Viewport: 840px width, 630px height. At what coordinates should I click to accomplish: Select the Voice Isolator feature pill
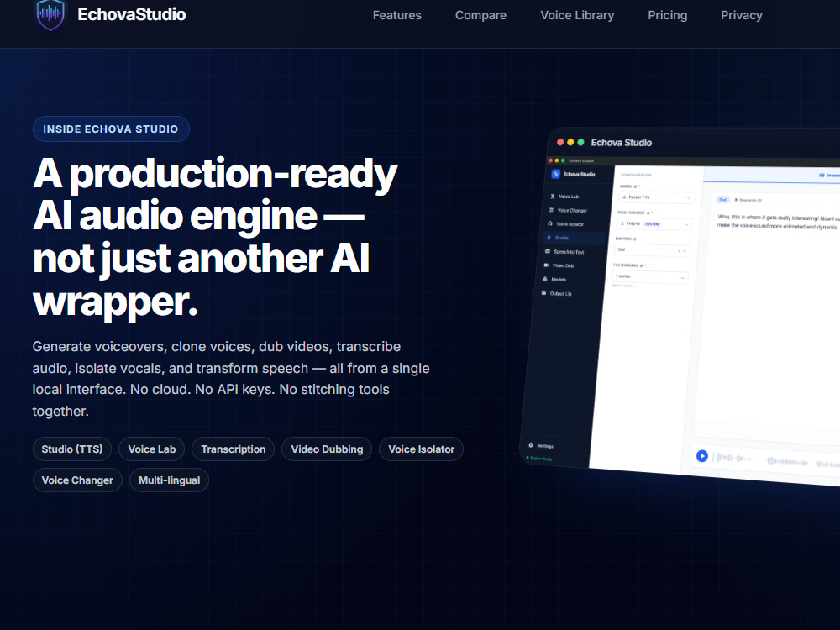point(421,449)
